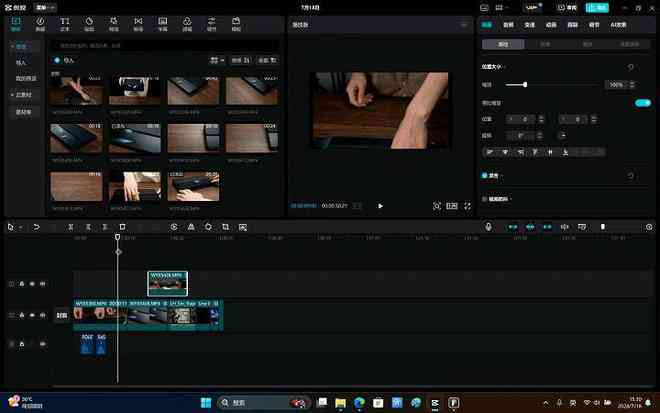
Task: Mute the main video track
Action: pyautogui.click(x=43, y=315)
